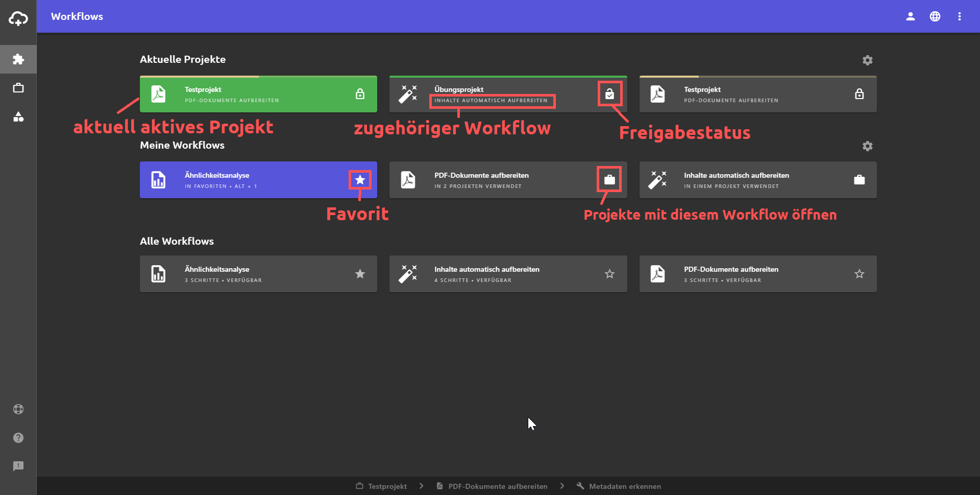Viewport: 980px width, 495px height.
Task: Click the Aktuelle Projekte heading
Action: tap(183, 59)
